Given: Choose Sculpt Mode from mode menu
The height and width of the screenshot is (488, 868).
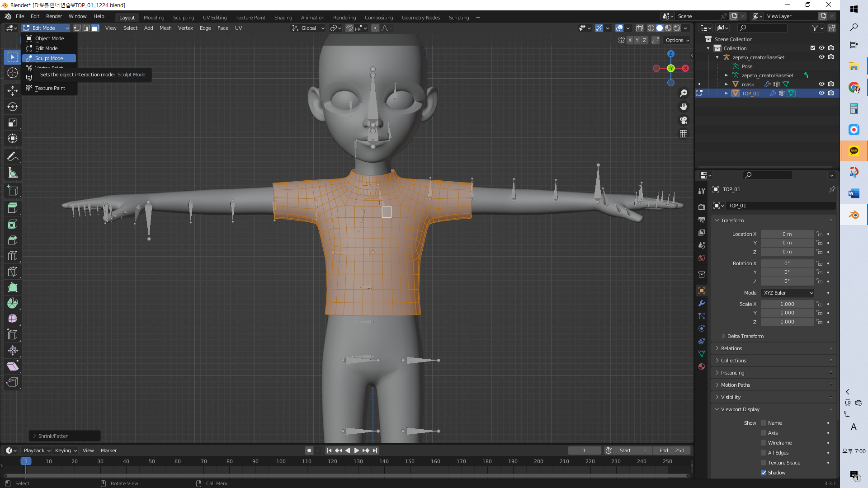Looking at the screenshot, I should tap(49, 58).
